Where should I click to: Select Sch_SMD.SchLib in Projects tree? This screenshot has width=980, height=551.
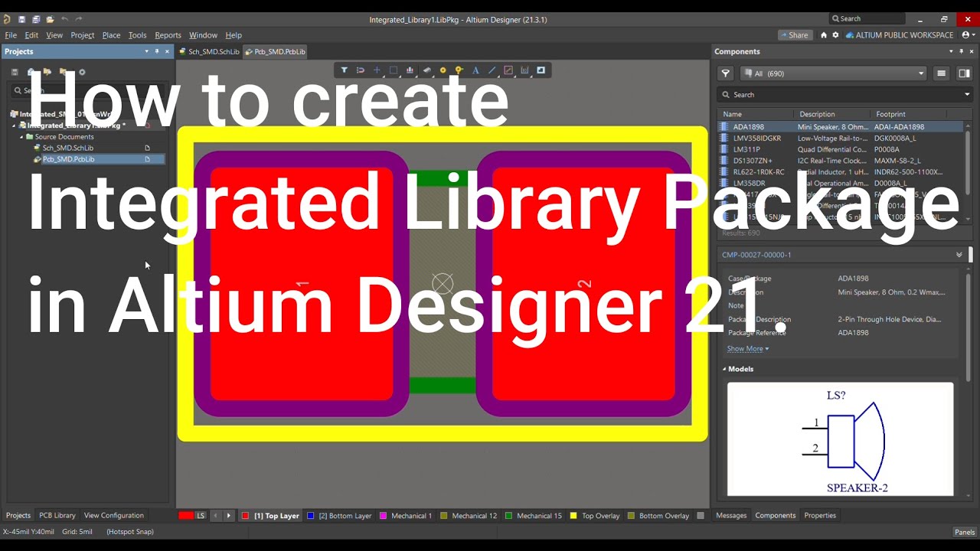point(68,148)
